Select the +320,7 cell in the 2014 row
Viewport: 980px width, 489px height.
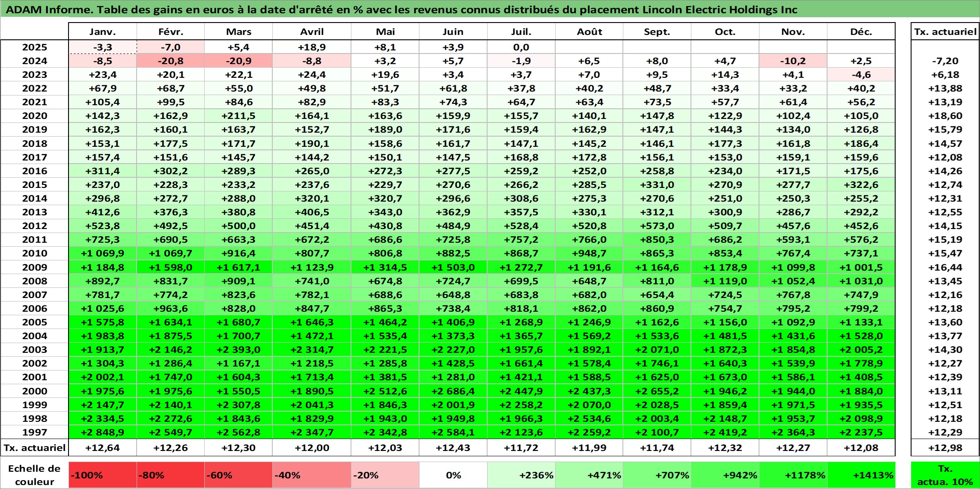[x=385, y=199]
